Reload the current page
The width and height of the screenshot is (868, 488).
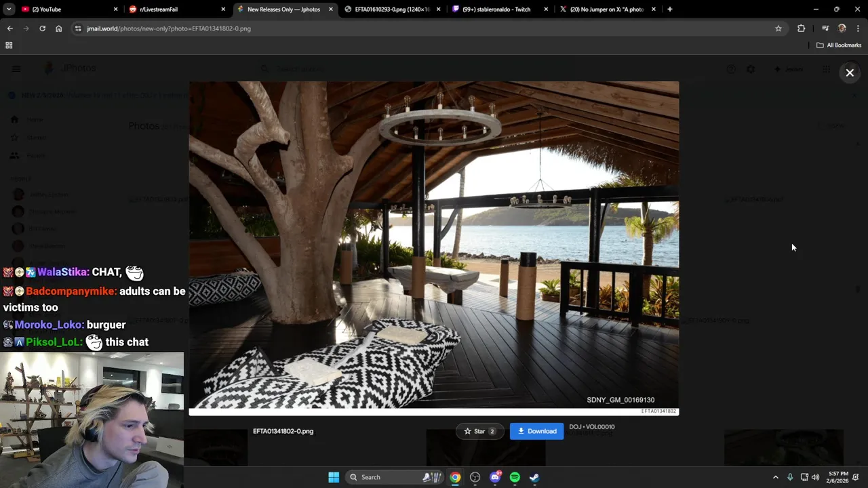pyautogui.click(x=42, y=28)
